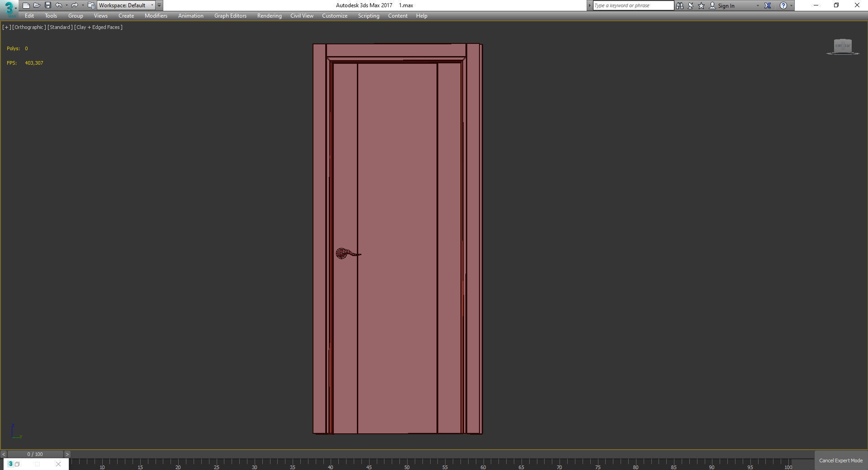Open the Undo history dropdown arrow

click(66, 5)
